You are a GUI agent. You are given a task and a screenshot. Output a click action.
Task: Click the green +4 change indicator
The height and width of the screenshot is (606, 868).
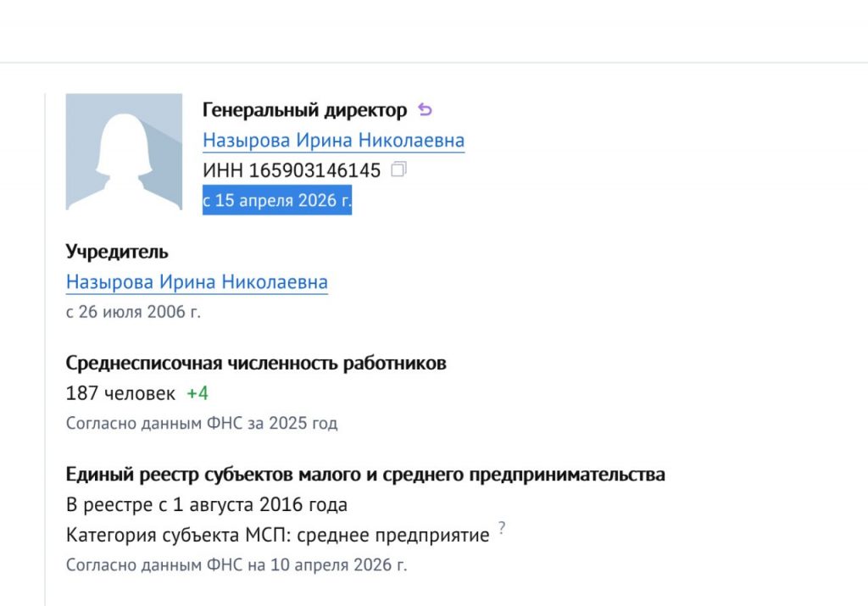tap(198, 393)
